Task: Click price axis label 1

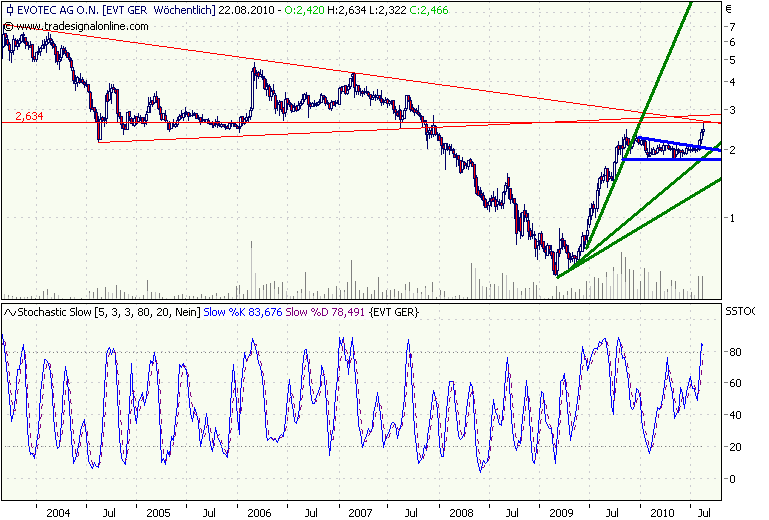Action: tap(732, 218)
